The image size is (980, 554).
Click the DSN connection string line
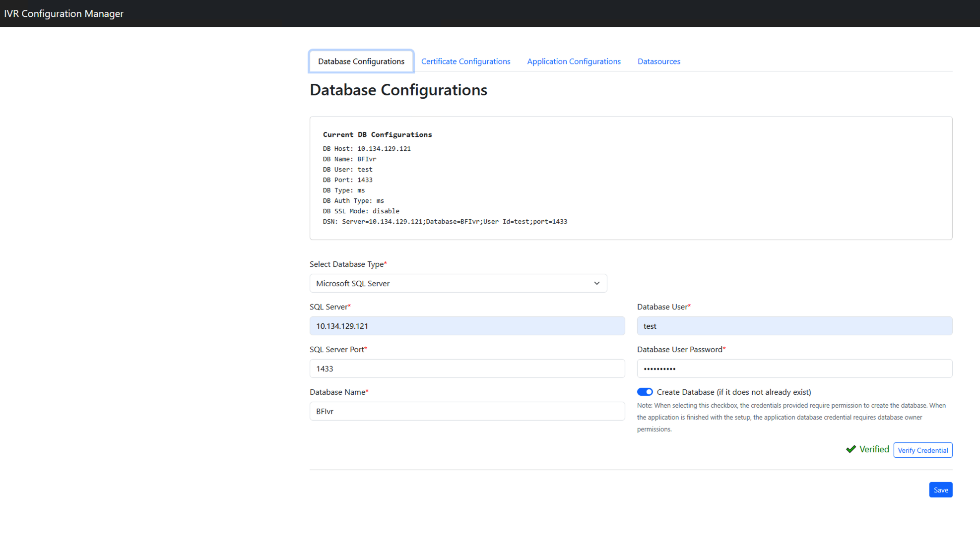pyautogui.click(x=445, y=222)
